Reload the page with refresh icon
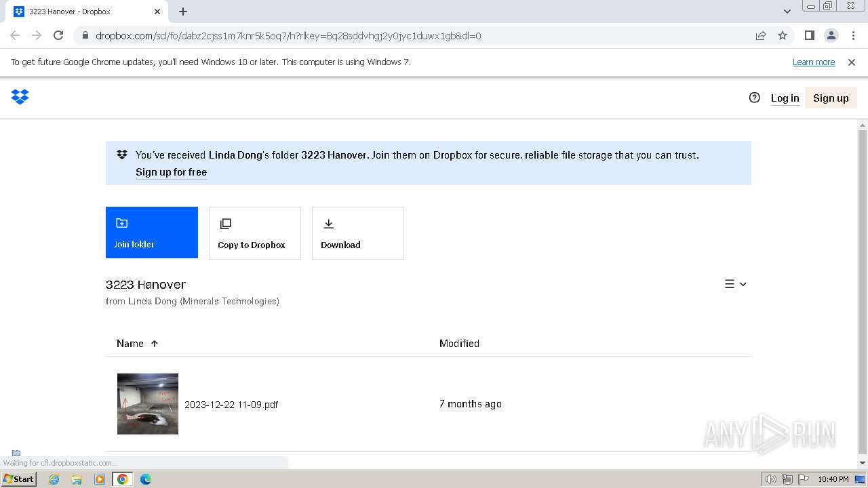The height and width of the screenshot is (488, 868). pos(58,35)
